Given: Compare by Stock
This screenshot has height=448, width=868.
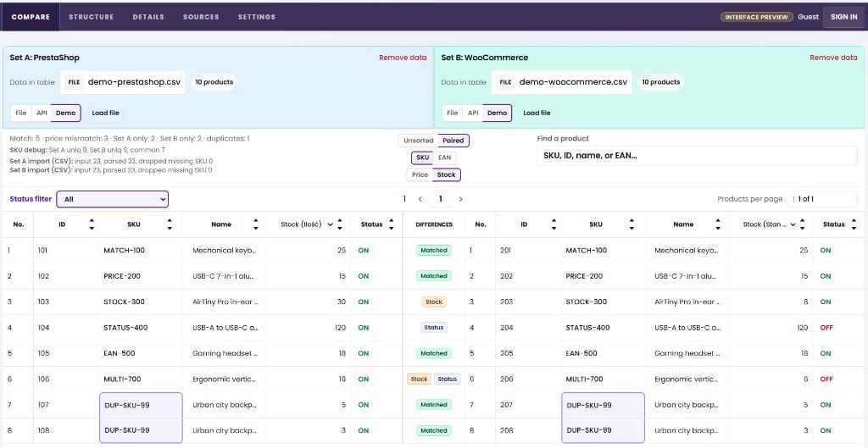Looking at the screenshot, I should tap(446, 174).
